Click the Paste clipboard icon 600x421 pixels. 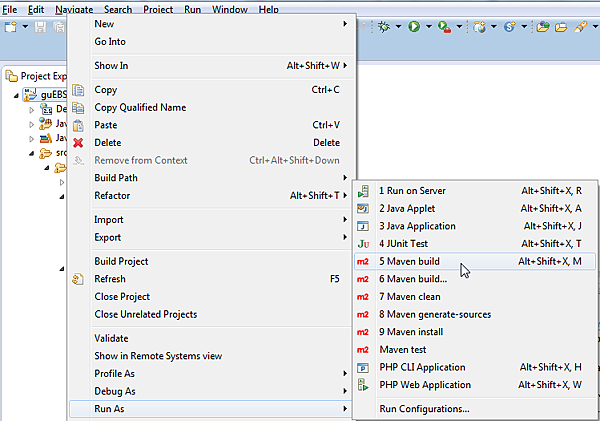78,125
